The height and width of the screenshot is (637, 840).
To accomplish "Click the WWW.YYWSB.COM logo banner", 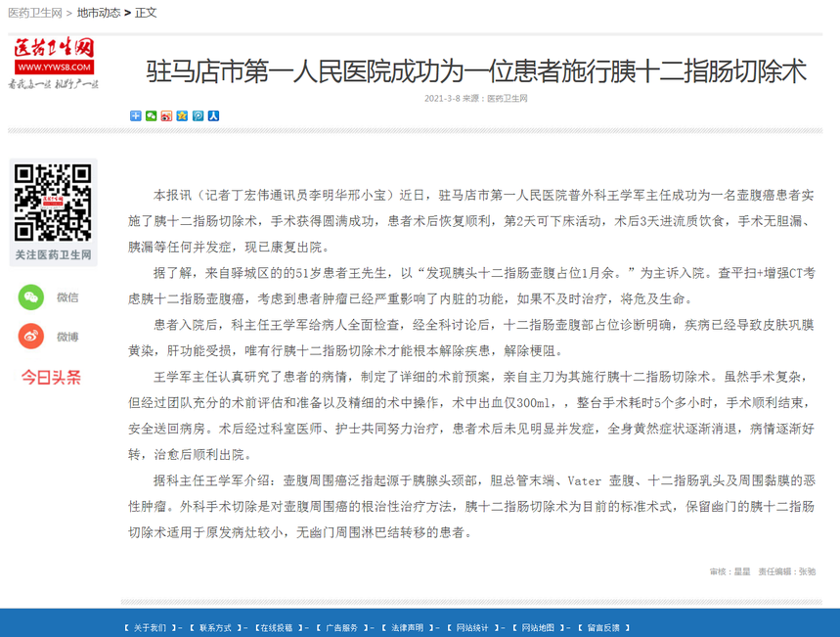I will (x=54, y=67).
